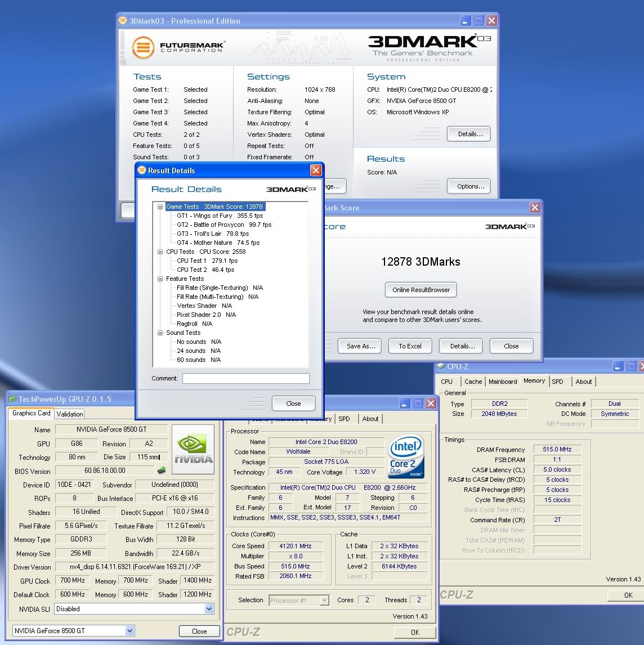Click Core Speed value 4120.1 MHz

(x=295, y=546)
